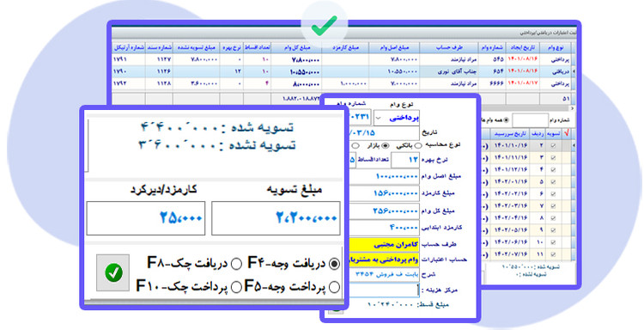Screen dimensions: 644x330
Task: Click document number 1126 cell
Action: (159, 71)
